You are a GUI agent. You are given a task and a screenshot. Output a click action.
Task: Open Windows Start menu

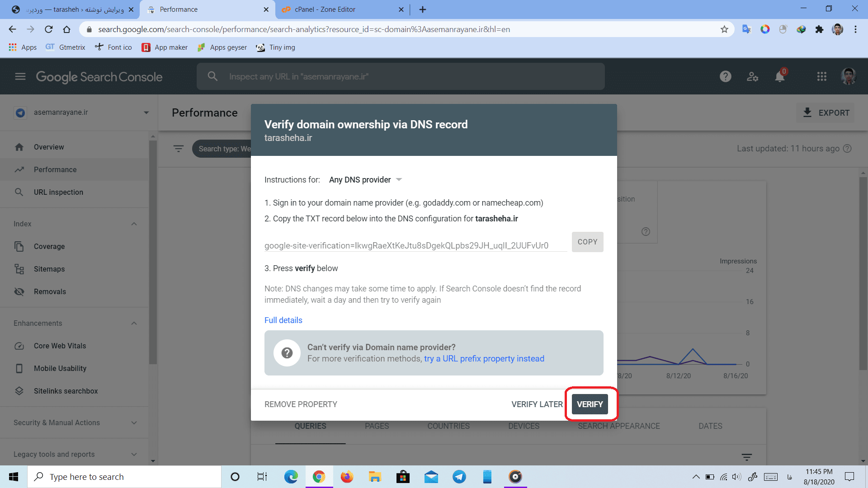pos(14,477)
